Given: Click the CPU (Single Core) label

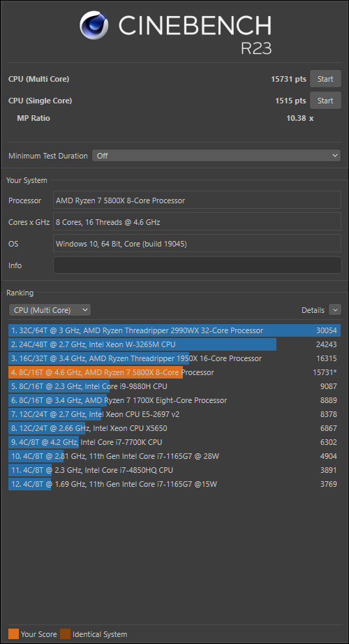Looking at the screenshot, I should click(40, 101).
